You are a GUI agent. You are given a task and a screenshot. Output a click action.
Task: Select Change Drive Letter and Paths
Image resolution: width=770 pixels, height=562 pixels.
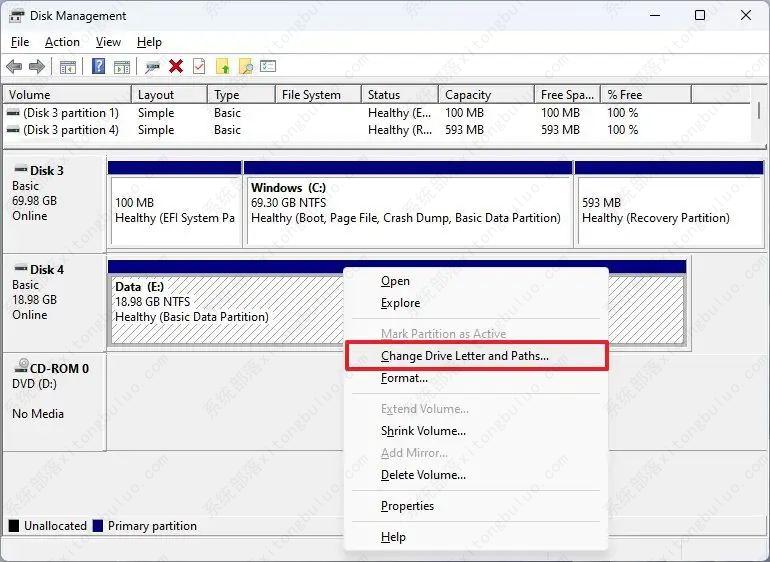tap(464, 356)
